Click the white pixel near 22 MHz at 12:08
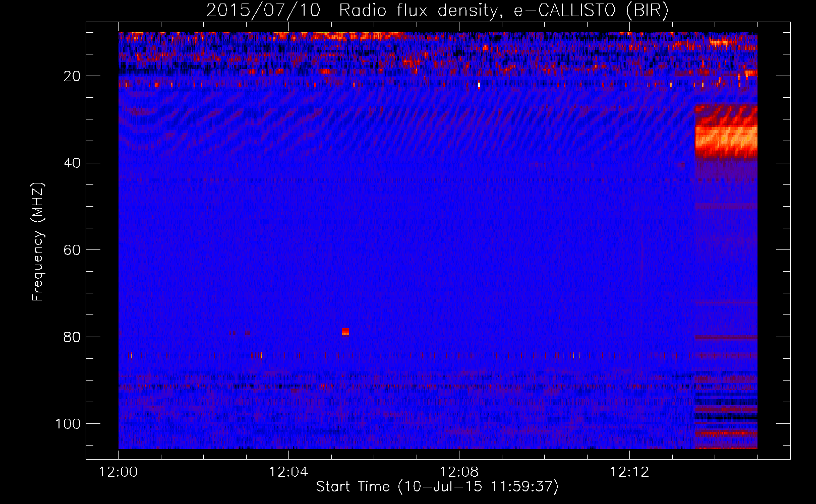The width and height of the screenshot is (816, 504). tap(479, 85)
